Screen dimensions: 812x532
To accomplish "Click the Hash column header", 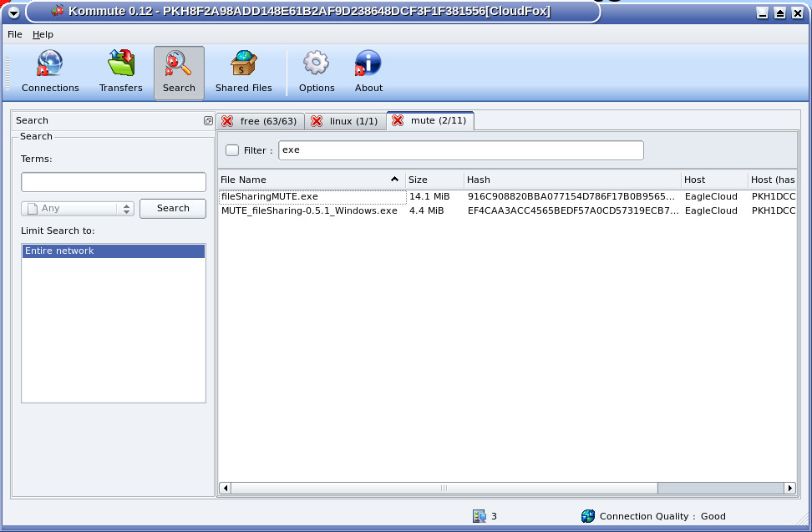I will click(573, 180).
